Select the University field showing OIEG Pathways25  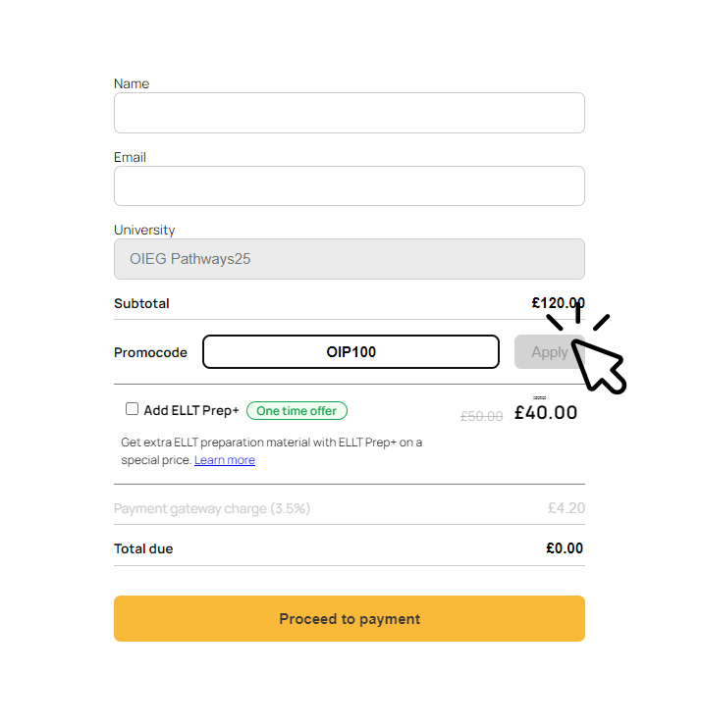(x=349, y=259)
